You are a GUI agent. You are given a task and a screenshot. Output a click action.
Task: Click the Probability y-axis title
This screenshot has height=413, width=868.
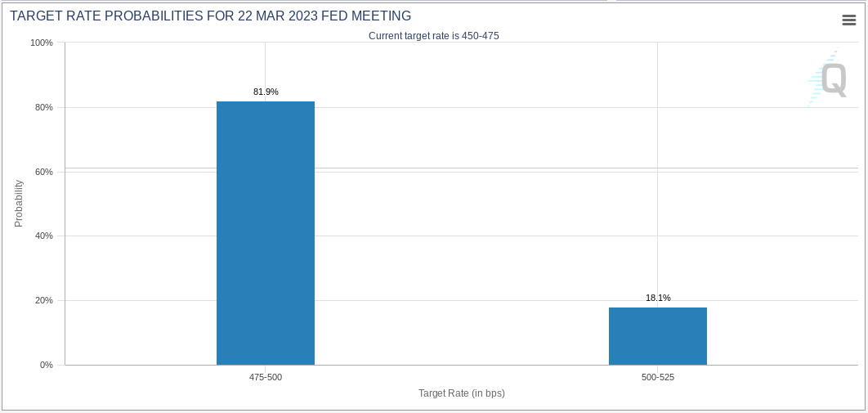click(x=19, y=203)
